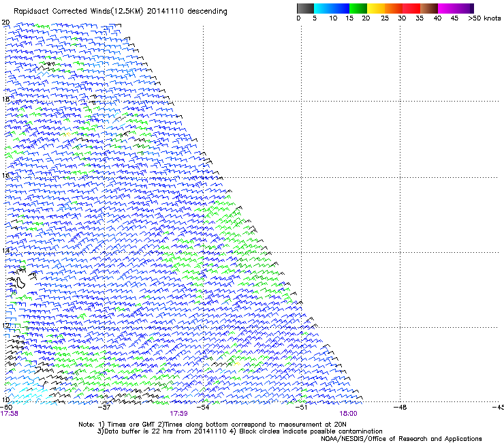Image resolution: width=504 pixels, height=443 pixels.
Task: Click the longitude label '-48'
Action: pyautogui.click(x=400, y=408)
